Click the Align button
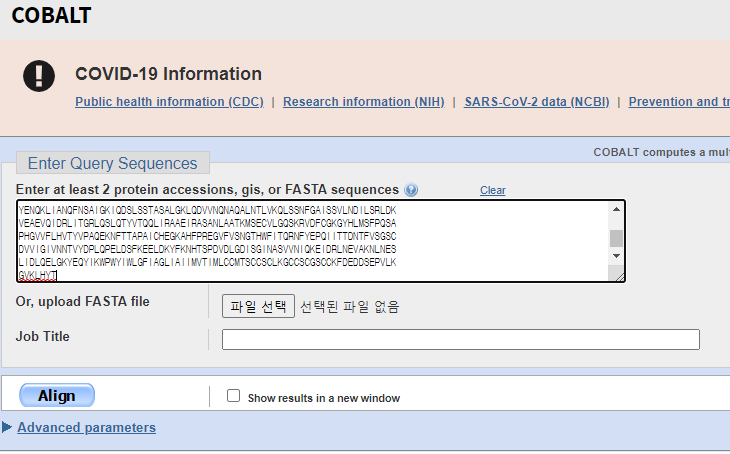Screen dimensions: 730x454 pyautogui.click(x=57, y=395)
